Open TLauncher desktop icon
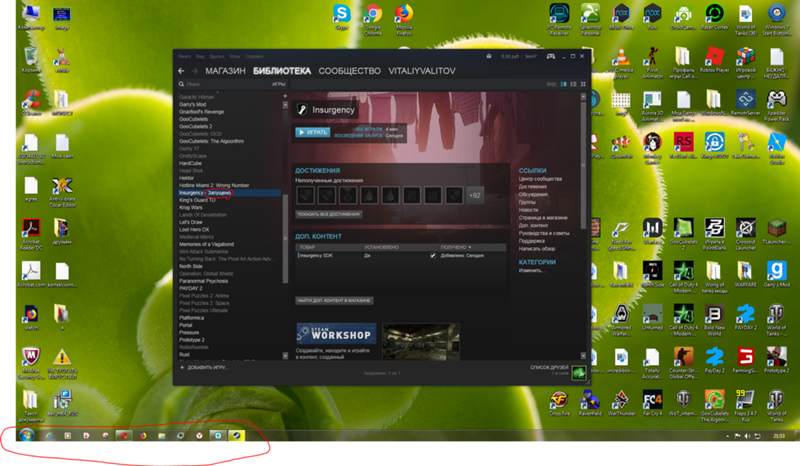 (x=777, y=231)
